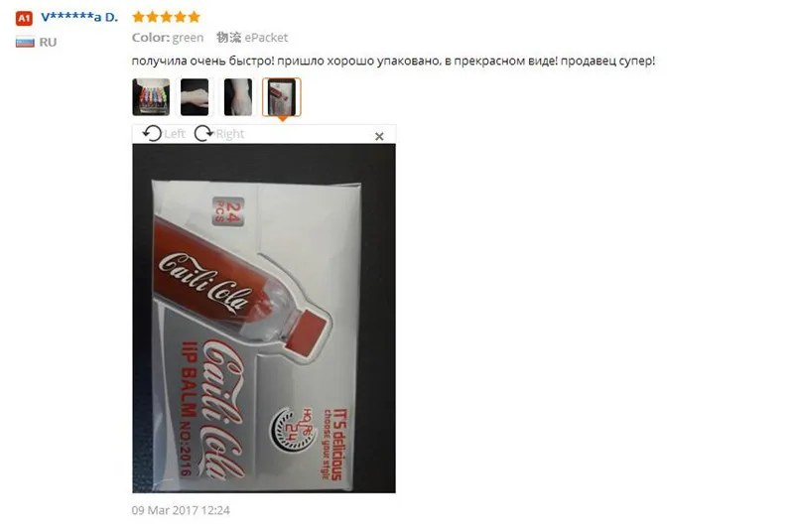The width and height of the screenshot is (794, 532).
Task: Open reviewer profile V******a D.
Action: (79, 17)
